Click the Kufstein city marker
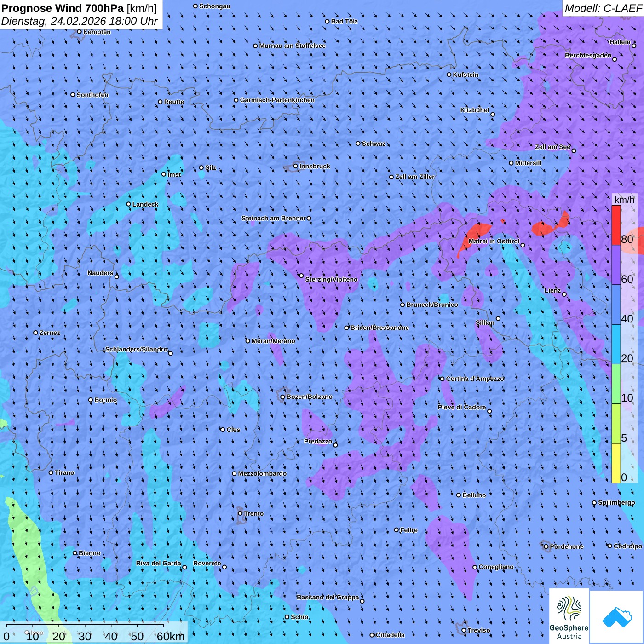Viewport: 644px width, 644px height. [x=449, y=75]
